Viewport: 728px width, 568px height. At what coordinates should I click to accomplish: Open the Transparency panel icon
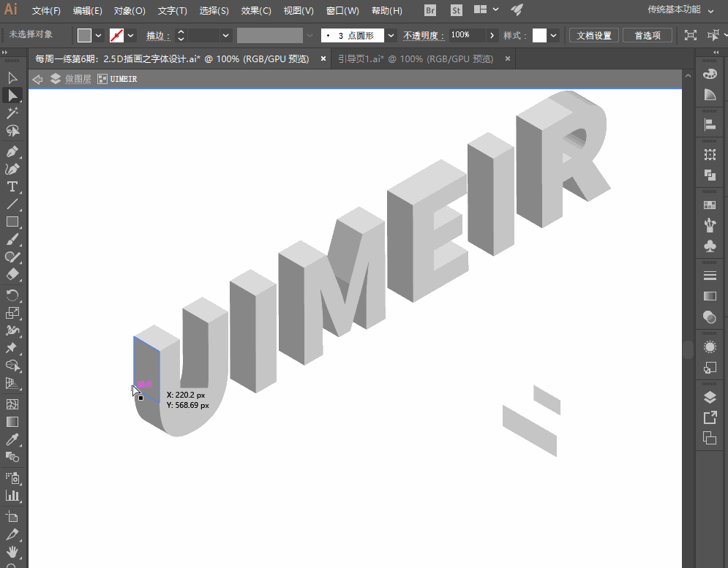pos(710,317)
